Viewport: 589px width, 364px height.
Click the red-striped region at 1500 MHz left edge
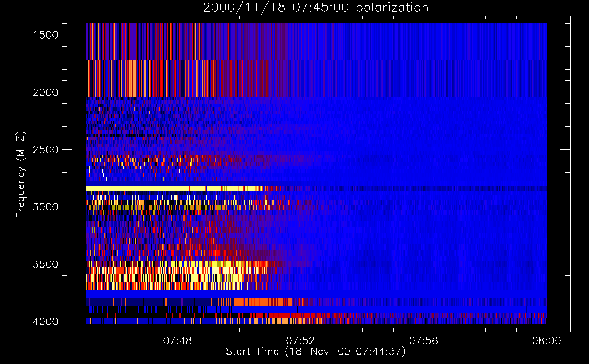coord(98,40)
